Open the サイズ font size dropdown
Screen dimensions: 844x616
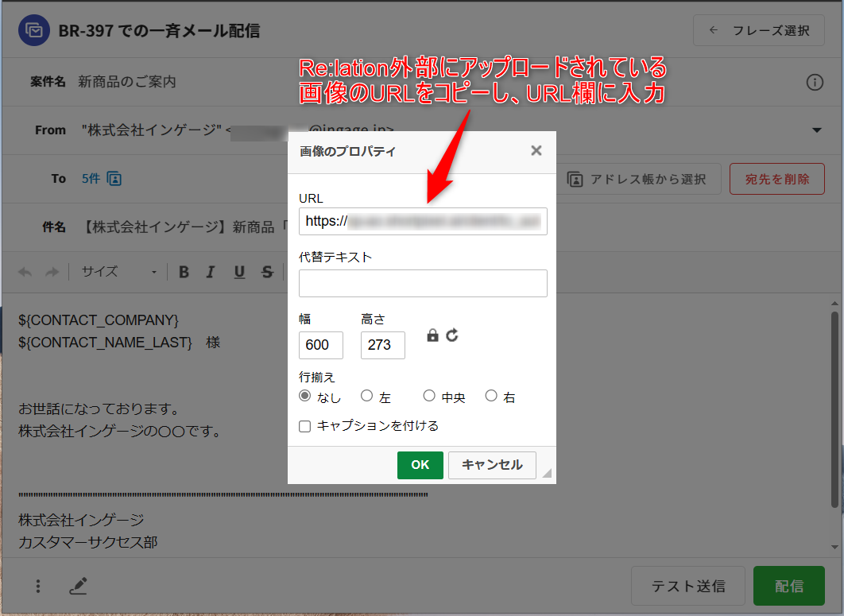[x=119, y=272]
